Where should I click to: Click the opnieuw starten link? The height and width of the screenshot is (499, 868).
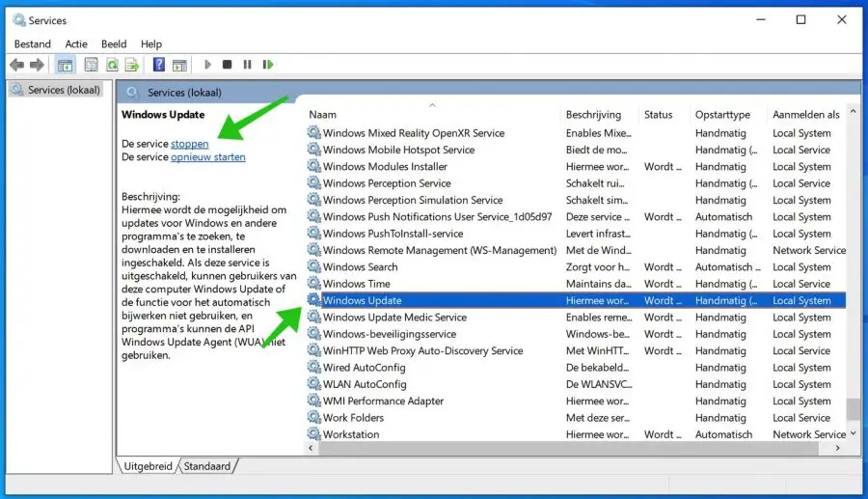coord(207,156)
